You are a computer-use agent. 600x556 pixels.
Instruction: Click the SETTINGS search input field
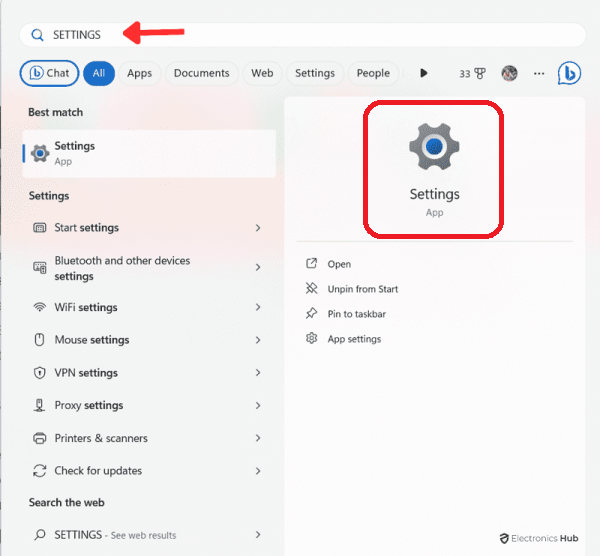point(302,35)
